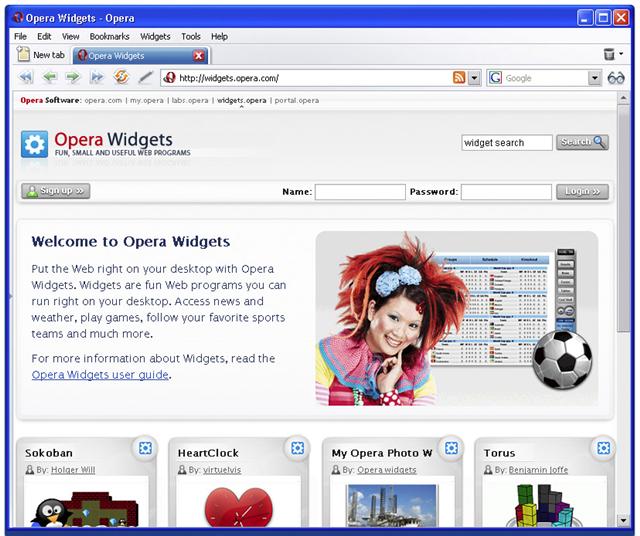Click the wand (pencil) icon in toolbar
The height and width of the screenshot is (536, 640).
(x=145, y=77)
